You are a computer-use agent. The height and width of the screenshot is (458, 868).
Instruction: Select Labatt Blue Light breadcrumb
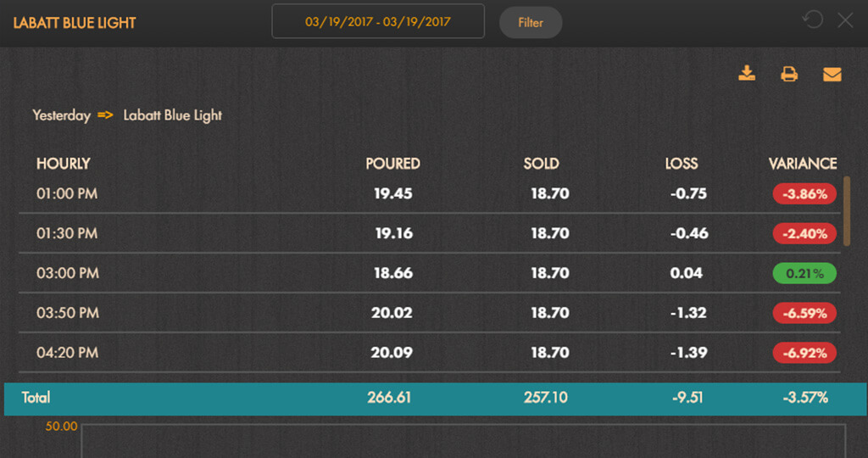[x=172, y=115]
